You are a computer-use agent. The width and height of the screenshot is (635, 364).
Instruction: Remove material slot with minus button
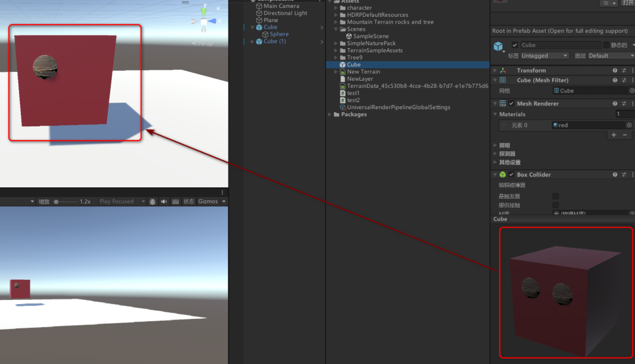(625, 135)
